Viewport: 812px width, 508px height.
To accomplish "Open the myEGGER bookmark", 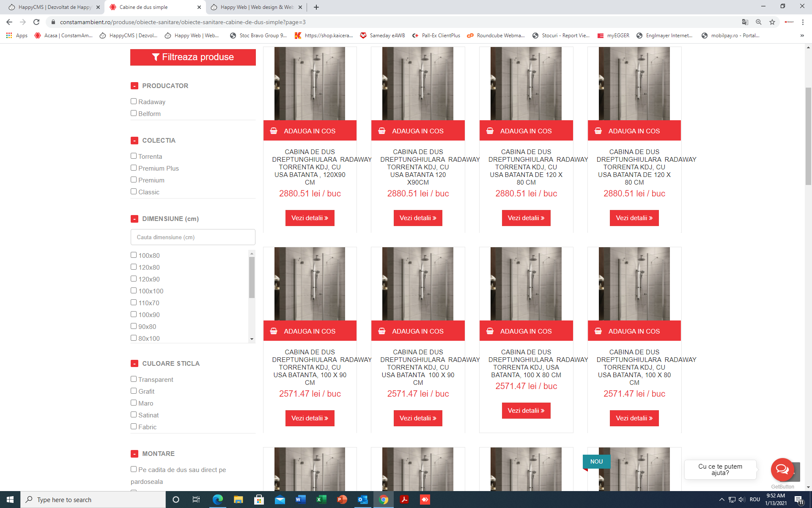I will tap(613, 36).
